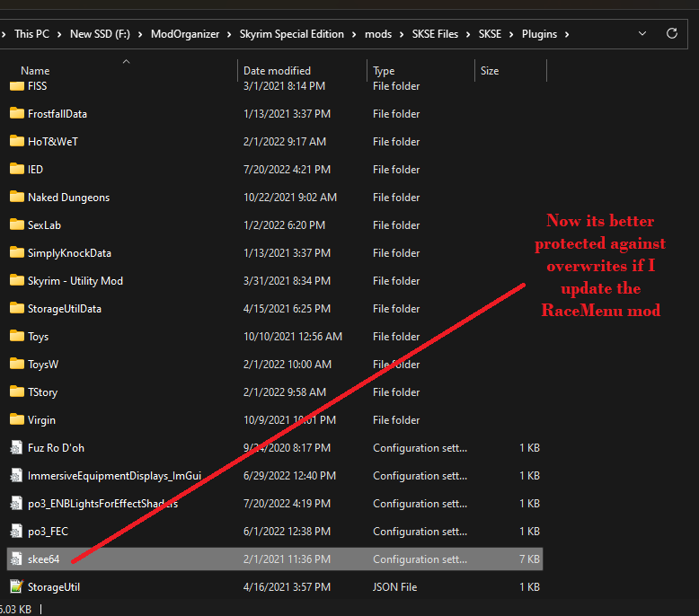699x616 pixels.
Task: Click the StorageUtilData folder icon
Action: 17,308
